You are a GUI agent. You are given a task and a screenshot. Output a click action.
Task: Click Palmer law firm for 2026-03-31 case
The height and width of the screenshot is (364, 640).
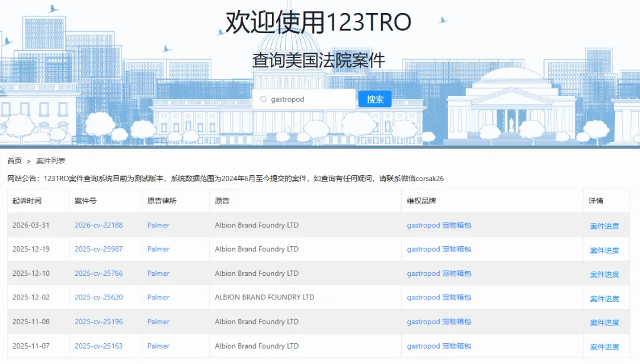click(158, 225)
